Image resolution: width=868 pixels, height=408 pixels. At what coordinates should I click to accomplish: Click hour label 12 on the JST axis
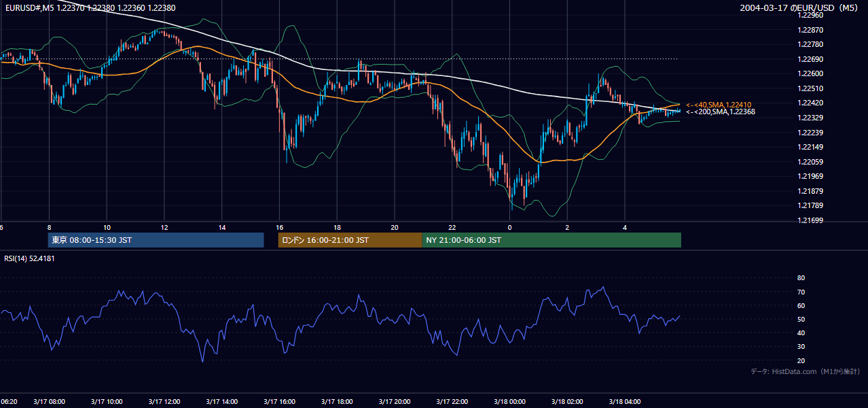164,227
